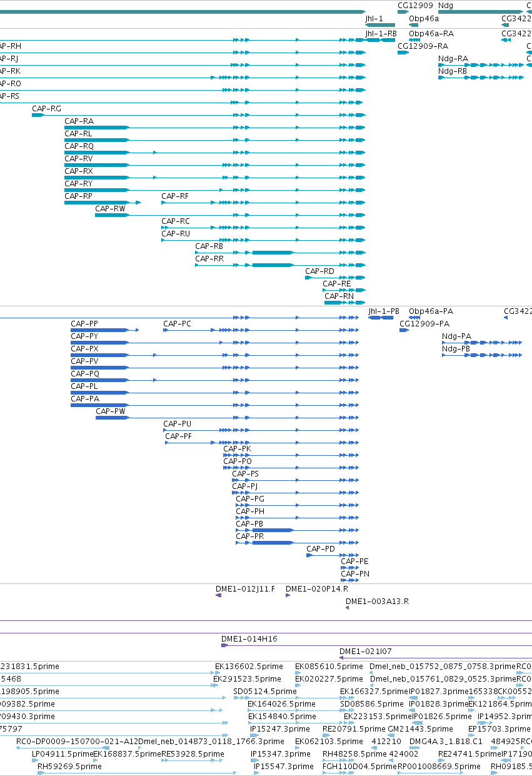Viewport: 532px width, 776px height.
Task: Select protein CAP-PG
Action: click(x=250, y=498)
